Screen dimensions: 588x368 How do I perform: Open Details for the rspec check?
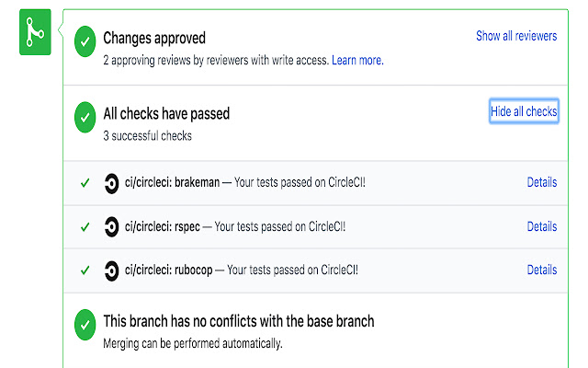[x=541, y=226]
